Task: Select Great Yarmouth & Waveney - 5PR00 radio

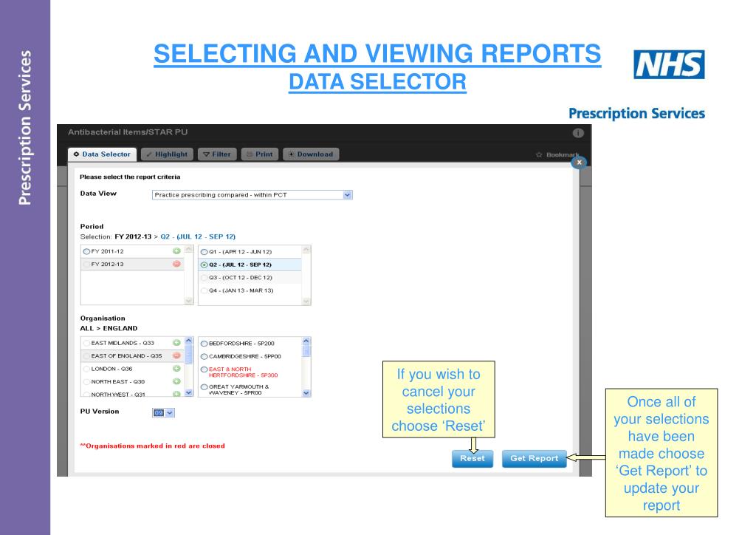Action: (204, 387)
